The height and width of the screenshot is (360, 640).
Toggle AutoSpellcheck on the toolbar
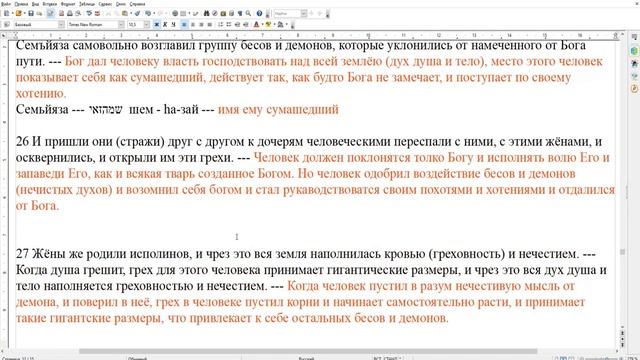click(97, 13)
